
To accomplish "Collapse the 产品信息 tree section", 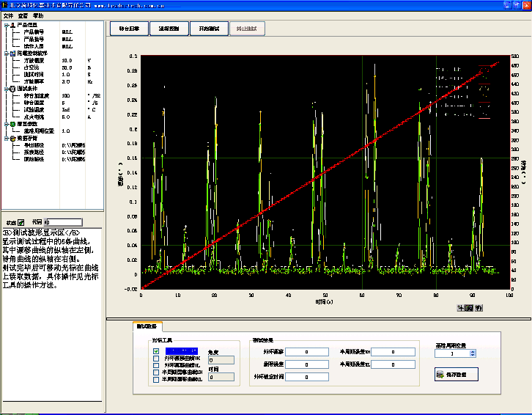I will click(6, 26).
